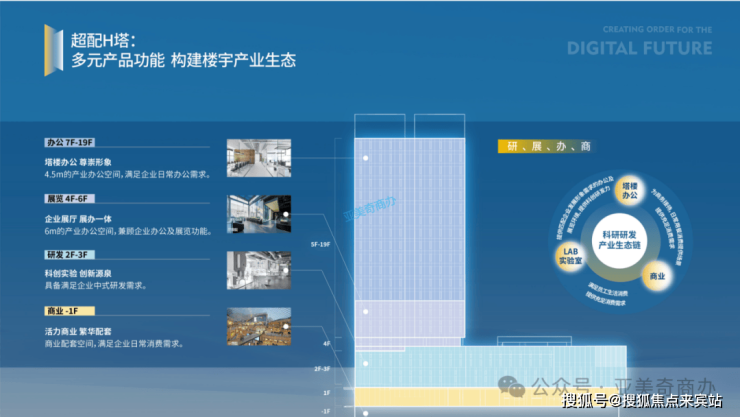Click the white dot on the podium level
740x417 pixels.
tap(368, 362)
